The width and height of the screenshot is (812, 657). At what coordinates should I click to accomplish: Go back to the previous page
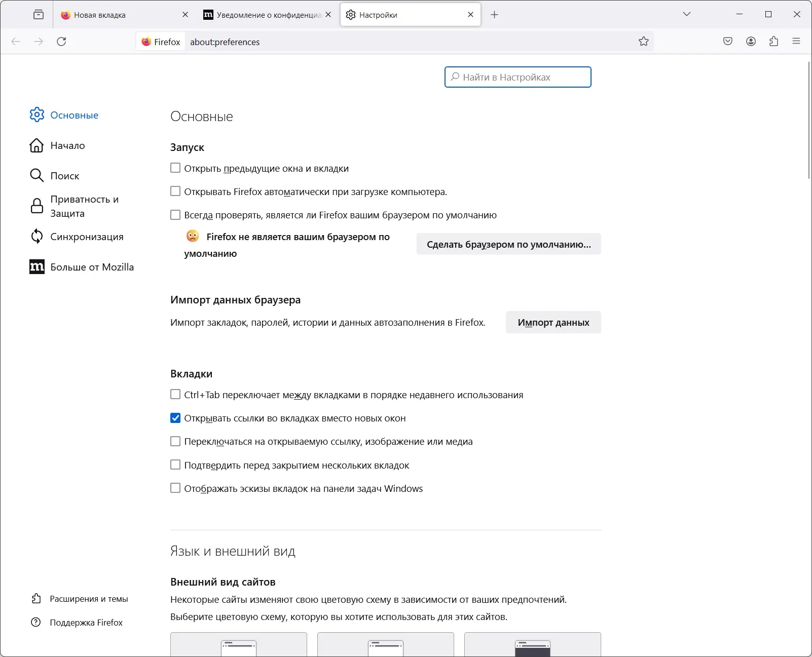click(x=16, y=42)
